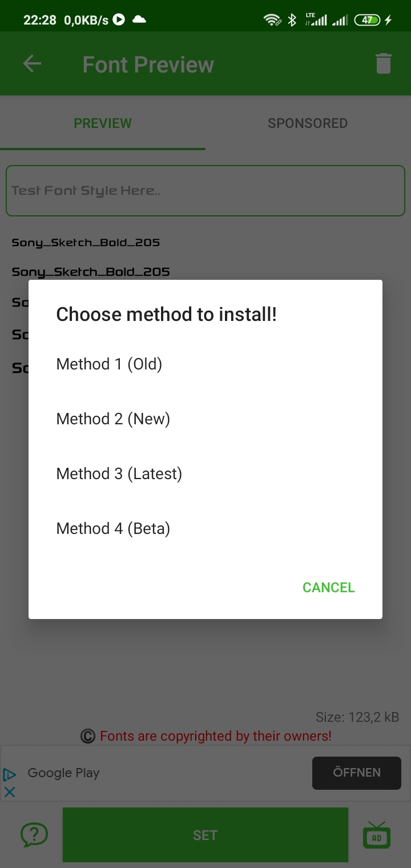The image size is (411, 868).
Task: Switch to the PREVIEW tab
Action: tap(103, 123)
